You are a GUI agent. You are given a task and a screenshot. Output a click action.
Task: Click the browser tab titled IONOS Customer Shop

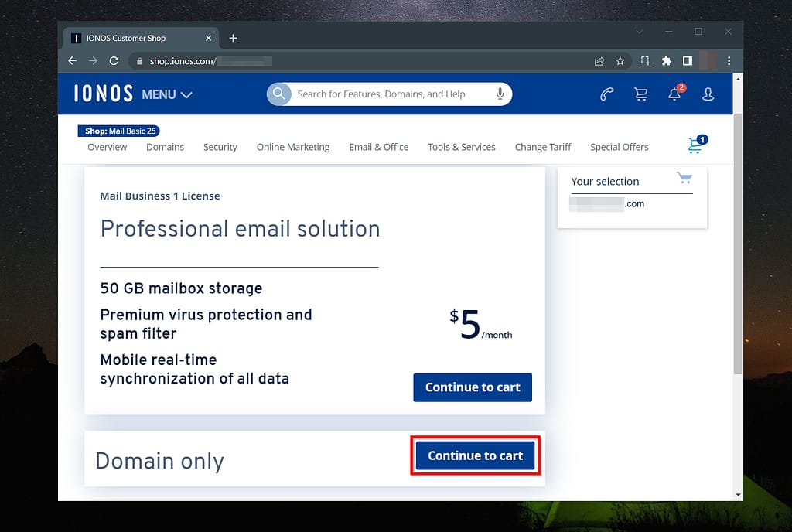142,39
